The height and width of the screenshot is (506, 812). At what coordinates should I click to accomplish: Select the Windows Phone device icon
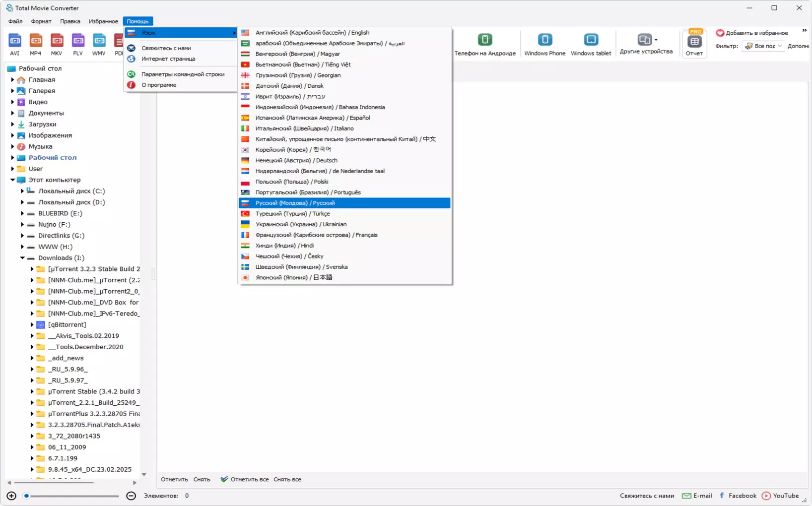click(544, 44)
